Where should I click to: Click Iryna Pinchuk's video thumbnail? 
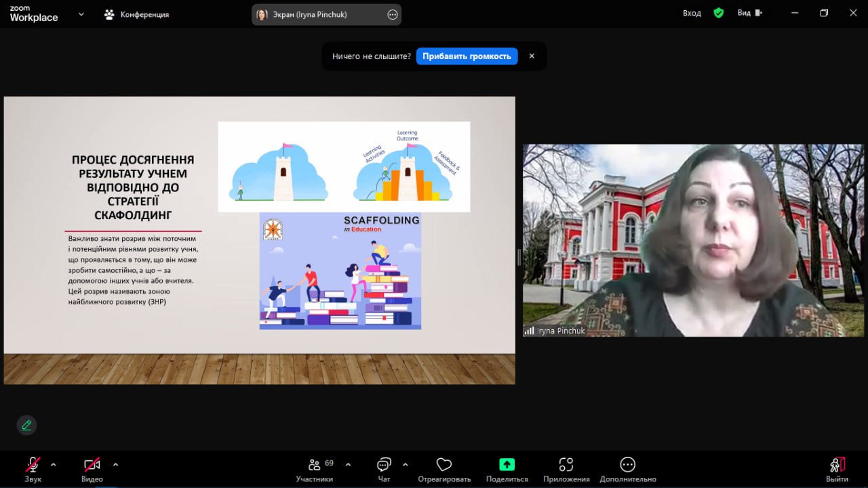click(693, 240)
